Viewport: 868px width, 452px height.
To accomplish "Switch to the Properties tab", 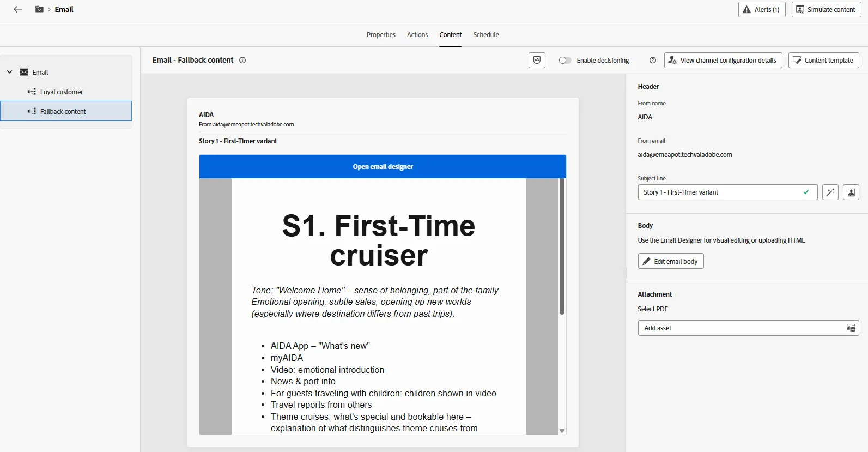I will click(x=381, y=35).
